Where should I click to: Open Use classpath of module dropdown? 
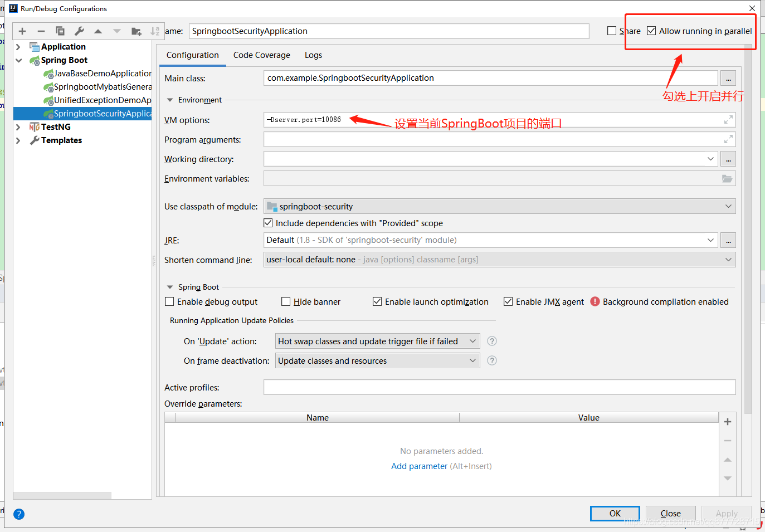(728, 207)
